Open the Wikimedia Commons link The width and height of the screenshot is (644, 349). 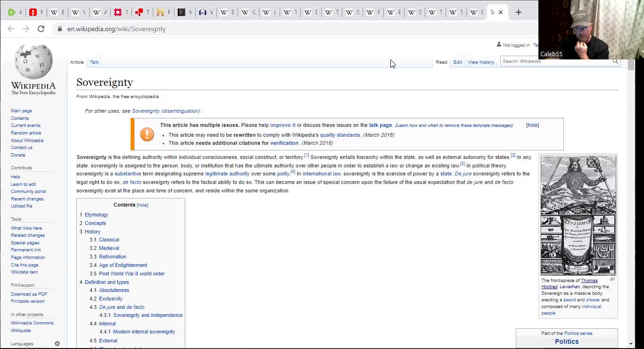tap(32, 323)
